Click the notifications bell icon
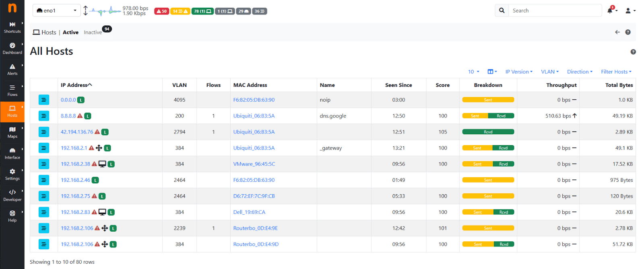The width and height of the screenshot is (644, 269). (x=610, y=11)
